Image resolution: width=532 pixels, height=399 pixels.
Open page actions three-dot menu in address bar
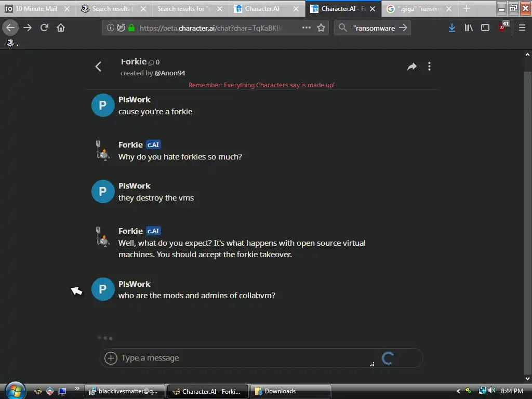[307, 28]
